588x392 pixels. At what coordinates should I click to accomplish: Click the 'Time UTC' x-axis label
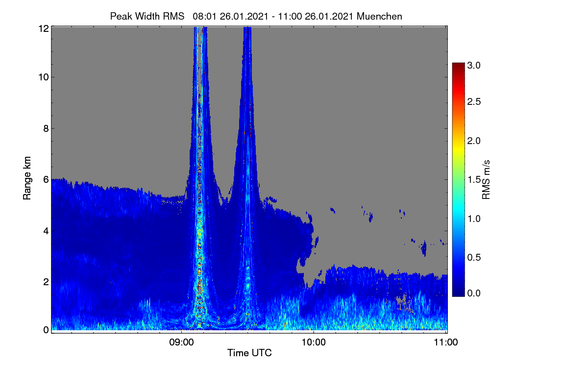click(249, 353)
